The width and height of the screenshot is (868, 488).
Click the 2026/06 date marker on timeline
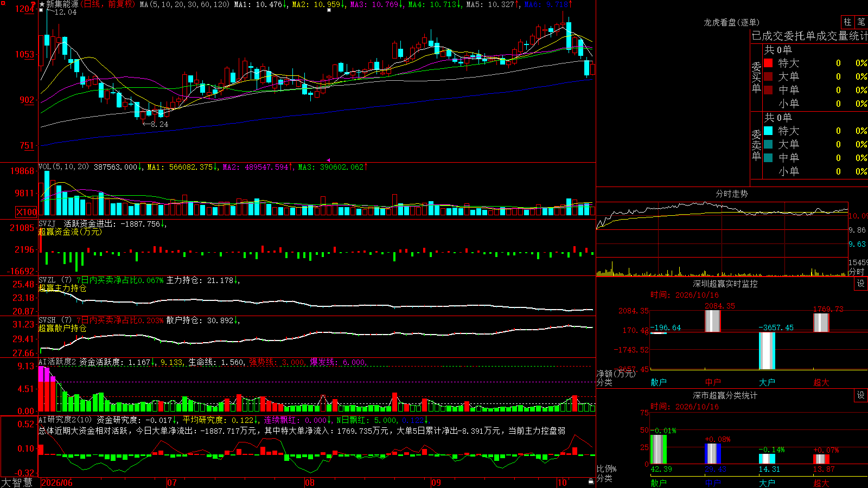point(57,483)
